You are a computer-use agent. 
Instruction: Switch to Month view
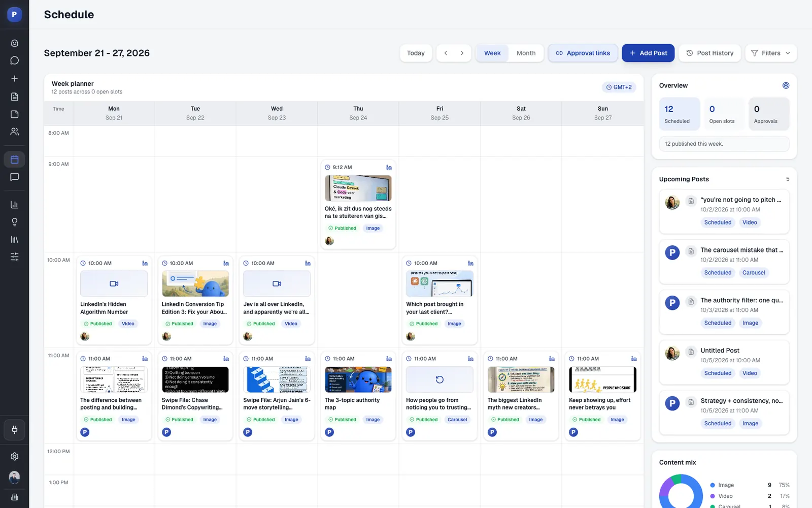point(526,53)
